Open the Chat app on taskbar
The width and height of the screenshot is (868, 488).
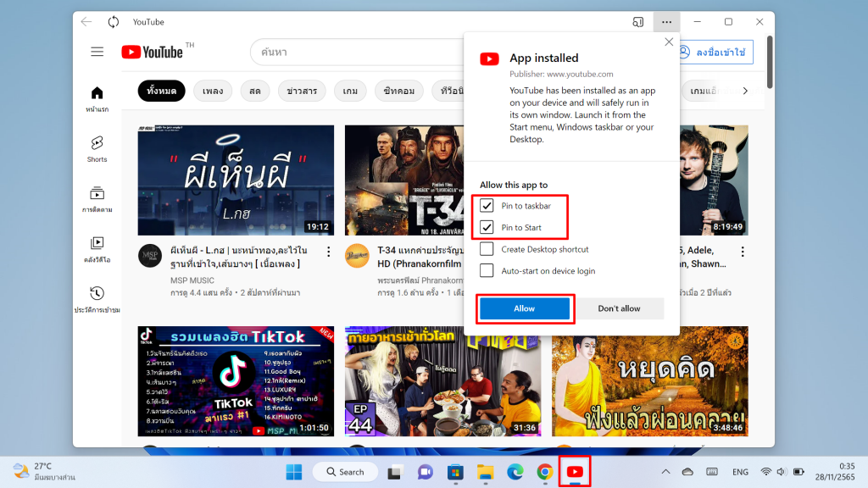click(426, 472)
